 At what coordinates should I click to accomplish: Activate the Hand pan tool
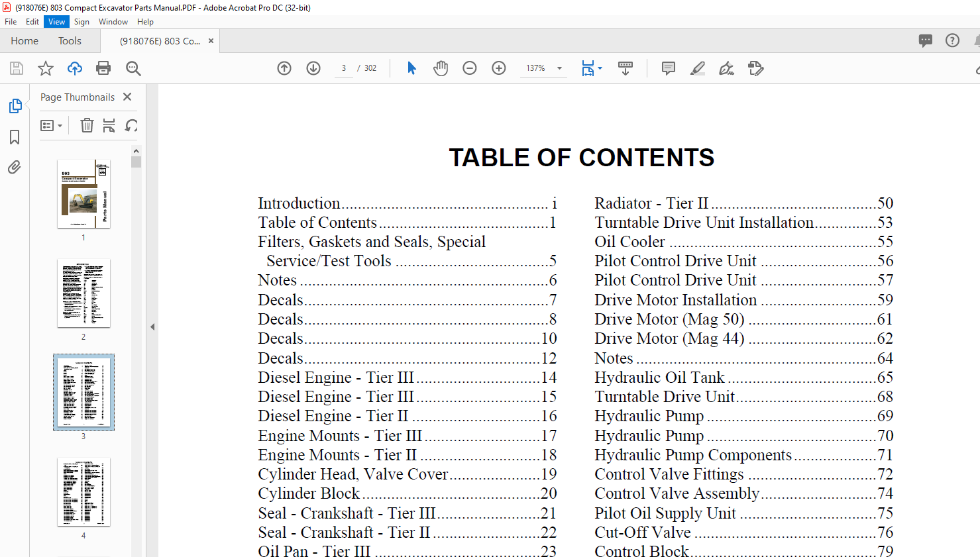pos(441,68)
